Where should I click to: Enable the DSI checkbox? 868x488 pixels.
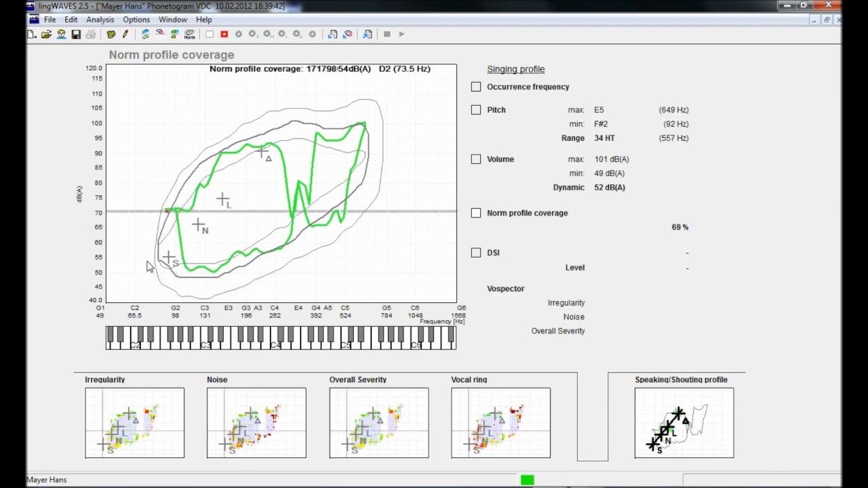click(x=476, y=253)
